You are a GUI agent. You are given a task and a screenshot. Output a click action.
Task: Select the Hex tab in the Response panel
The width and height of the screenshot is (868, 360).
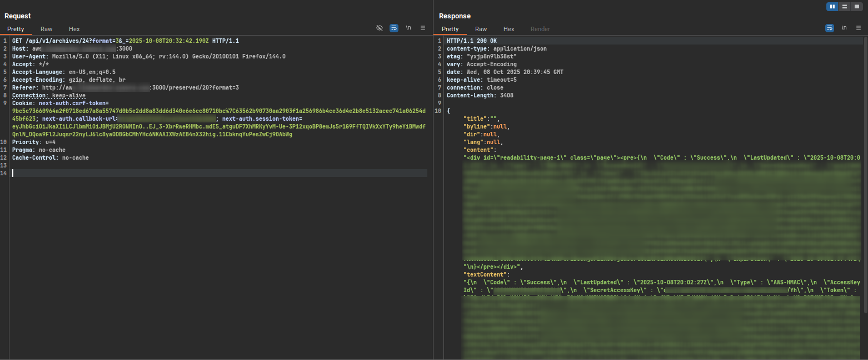tap(508, 29)
